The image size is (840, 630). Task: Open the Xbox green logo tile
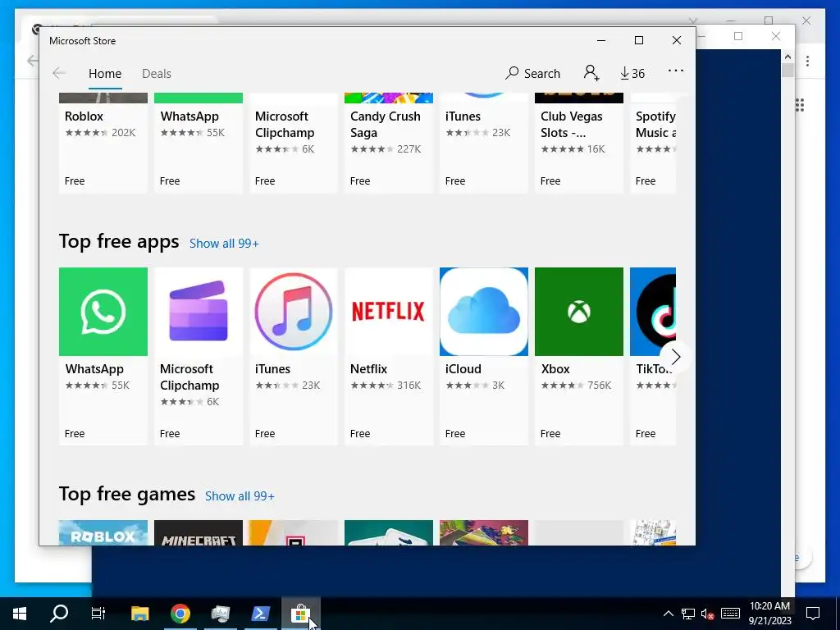coord(579,311)
